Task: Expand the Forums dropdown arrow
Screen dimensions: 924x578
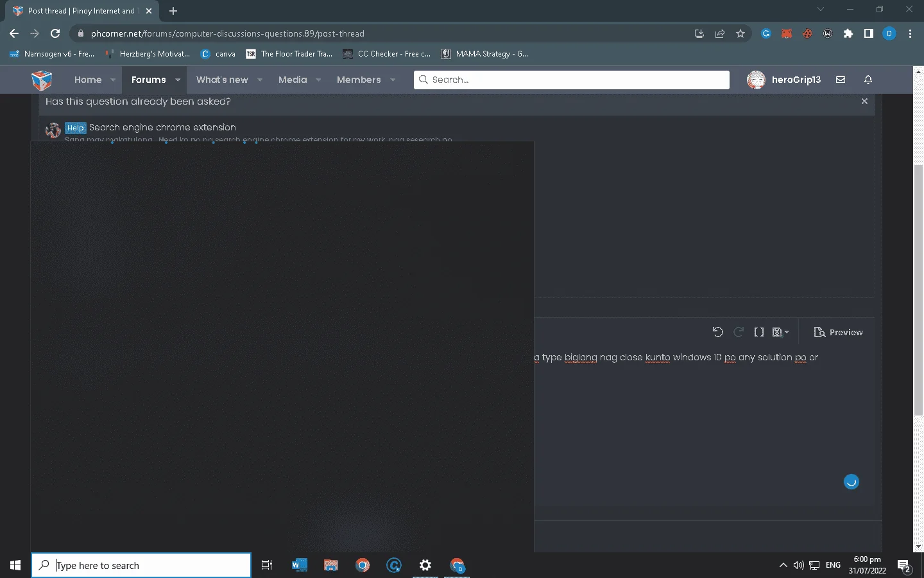Action: [x=178, y=80]
